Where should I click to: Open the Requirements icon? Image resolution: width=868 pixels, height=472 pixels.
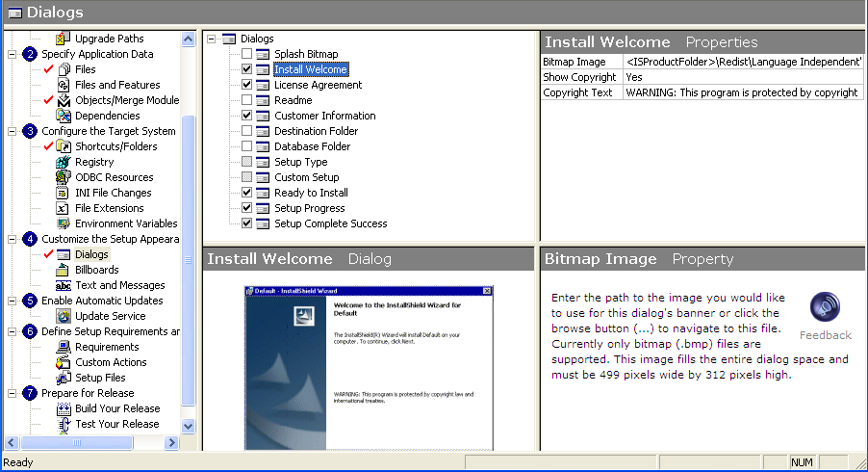coord(64,347)
